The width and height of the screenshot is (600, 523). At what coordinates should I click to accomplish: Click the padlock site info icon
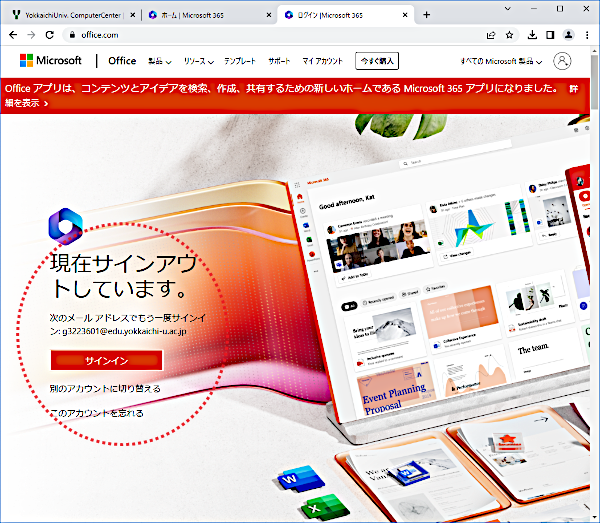coord(72,35)
